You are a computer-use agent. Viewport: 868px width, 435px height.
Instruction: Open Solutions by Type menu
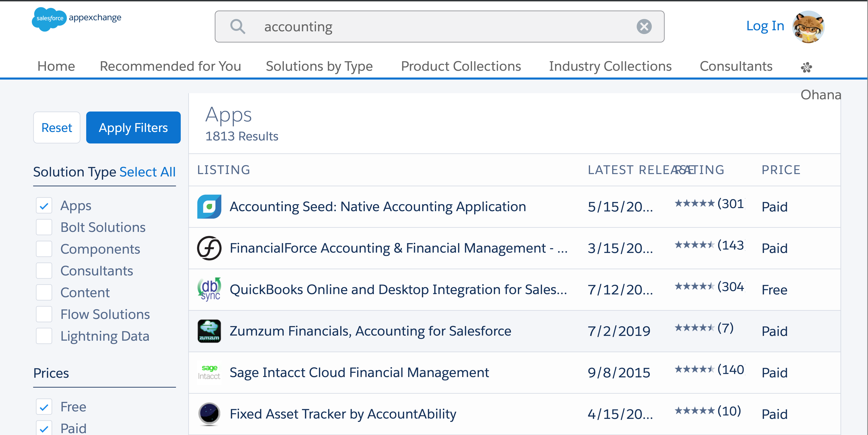pos(319,66)
